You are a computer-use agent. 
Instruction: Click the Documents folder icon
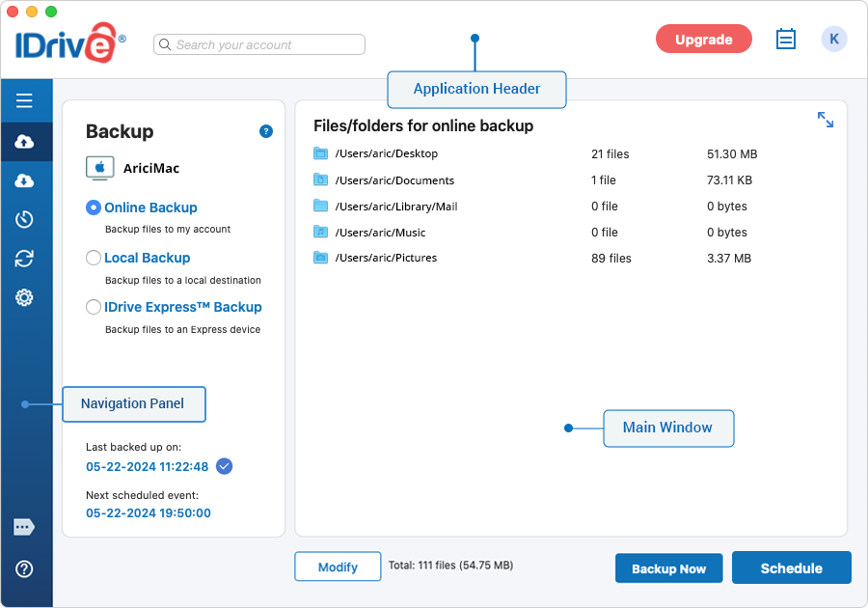pos(320,180)
